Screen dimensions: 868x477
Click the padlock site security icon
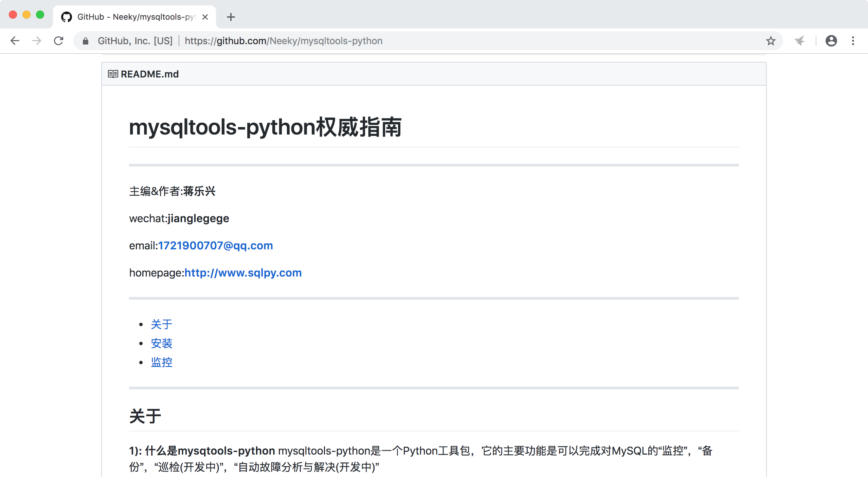86,41
